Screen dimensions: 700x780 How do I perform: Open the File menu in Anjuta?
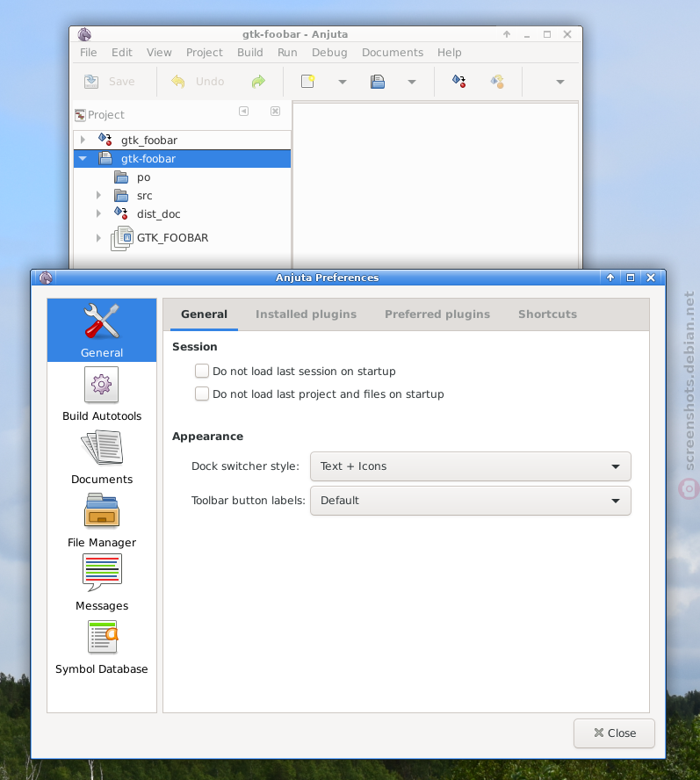click(x=89, y=52)
